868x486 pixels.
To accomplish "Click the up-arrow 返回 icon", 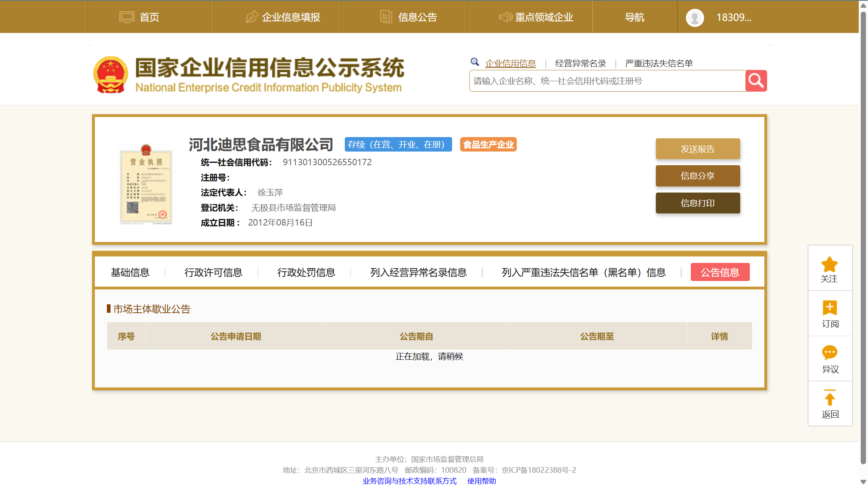I will point(830,398).
